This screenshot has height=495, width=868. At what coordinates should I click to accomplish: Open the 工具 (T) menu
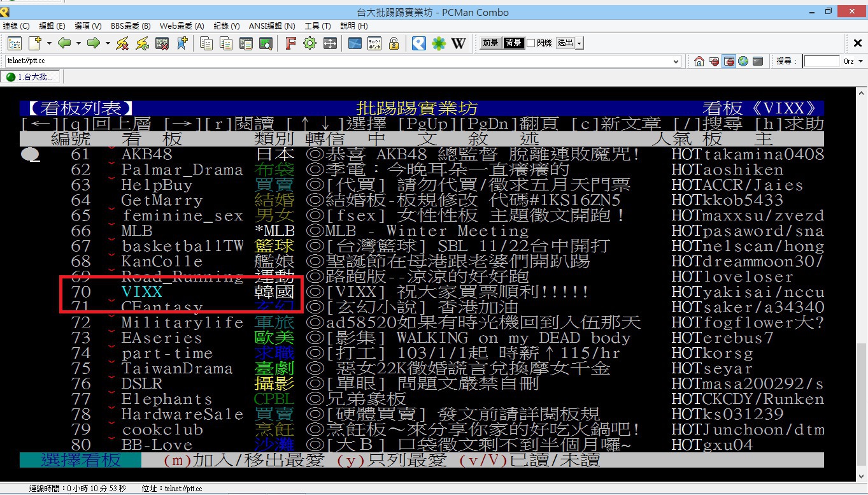[318, 26]
